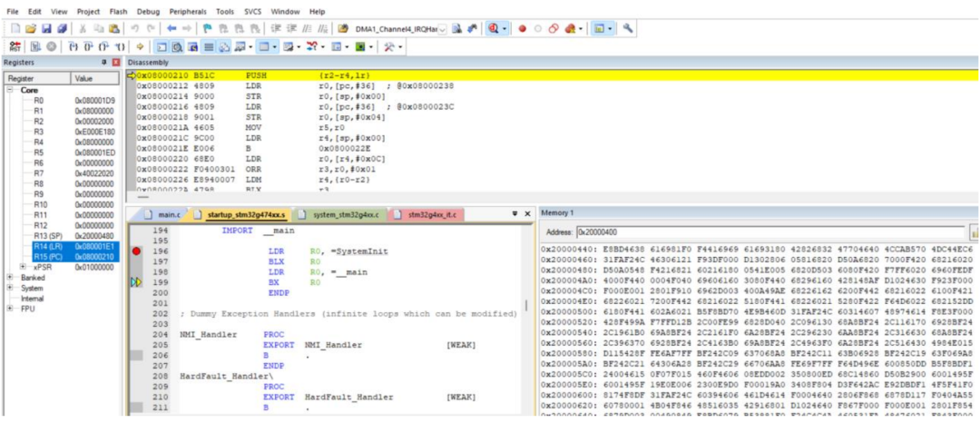The width and height of the screenshot is (980, 423).
Task: Click the Step Over icon
Action: [88, 47]
